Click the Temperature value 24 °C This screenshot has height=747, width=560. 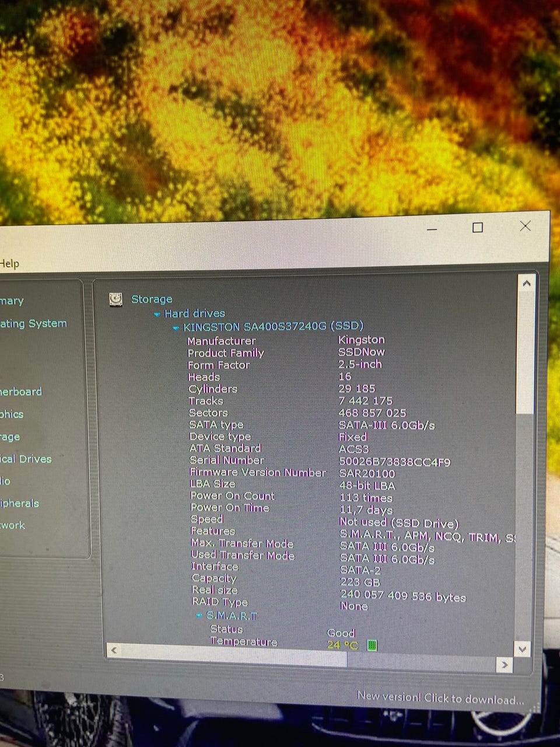click(x=342, y=645)
